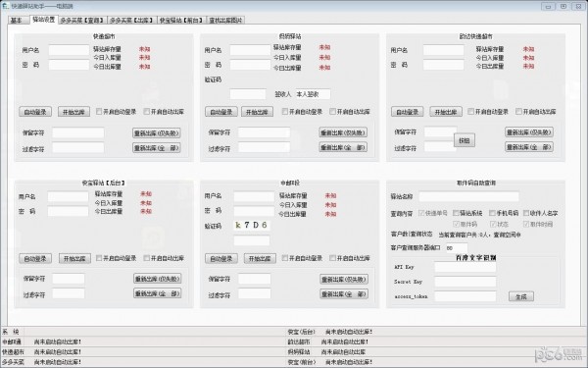
Task: Focus 保留字符 field in 快递超市 panel
Action: pos(78,132)
